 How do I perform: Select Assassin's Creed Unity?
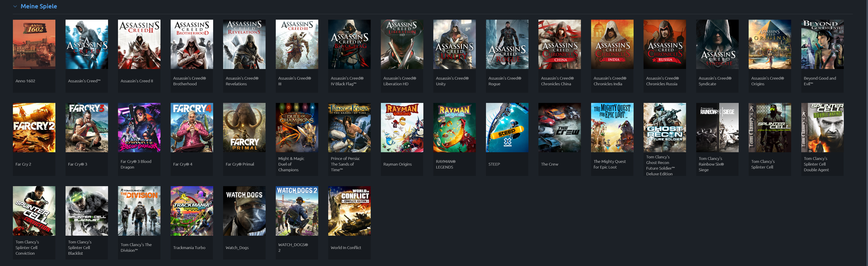pos(454,44)
